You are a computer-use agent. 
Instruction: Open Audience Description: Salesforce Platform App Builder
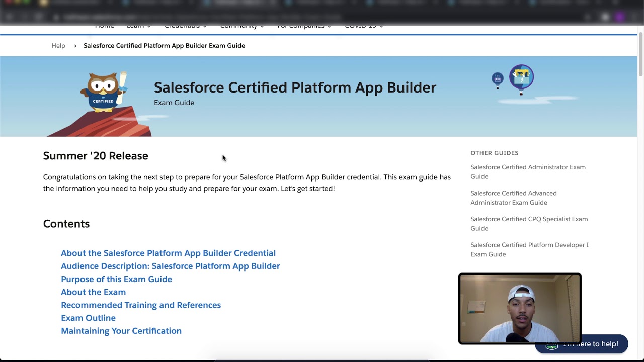(x=170, y=266)
